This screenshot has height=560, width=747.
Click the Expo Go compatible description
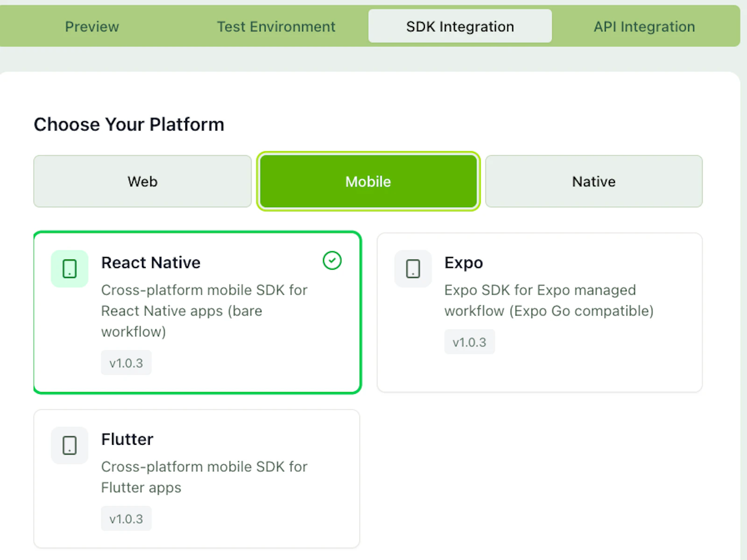coord(549,301)
